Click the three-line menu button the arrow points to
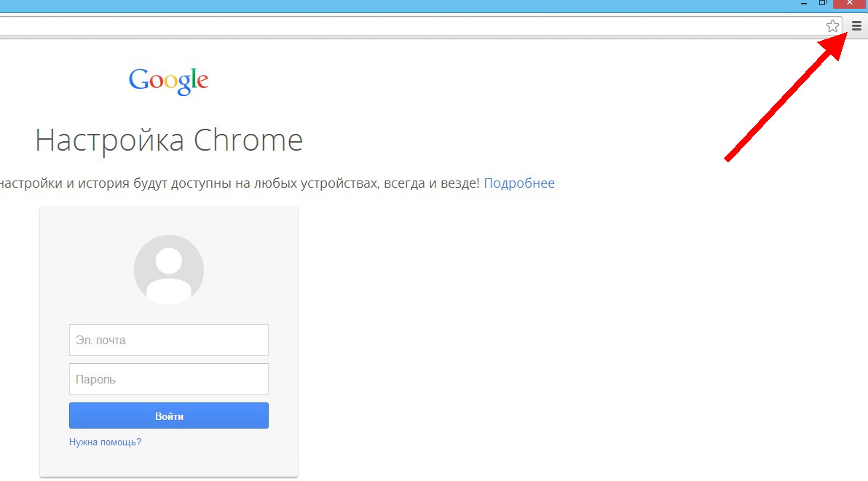 tap(856, 25)
